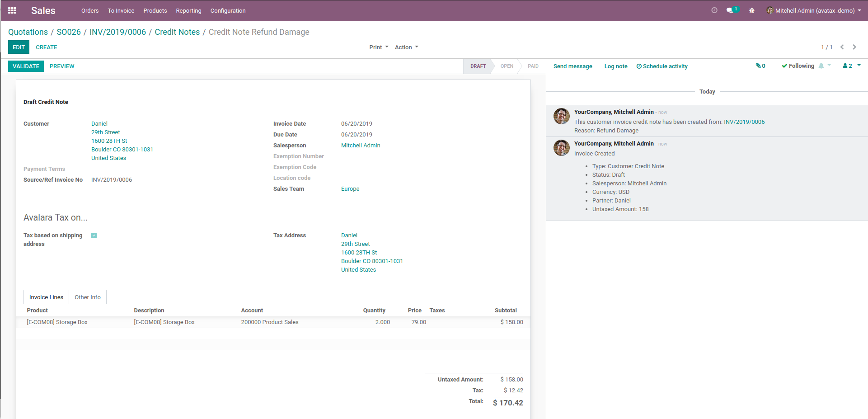Click the notification bell next to Following
The image size is (868, 419).
(x=821, y=66)
